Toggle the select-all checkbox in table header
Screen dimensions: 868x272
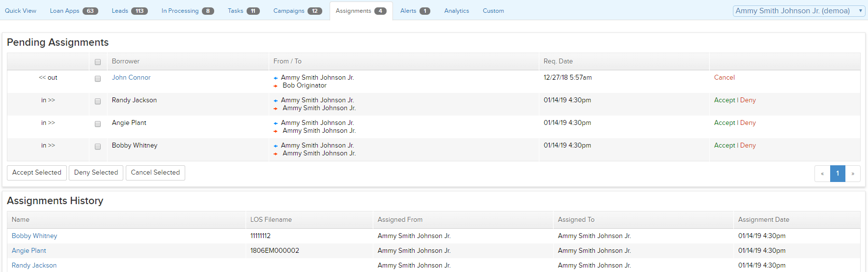98,62
